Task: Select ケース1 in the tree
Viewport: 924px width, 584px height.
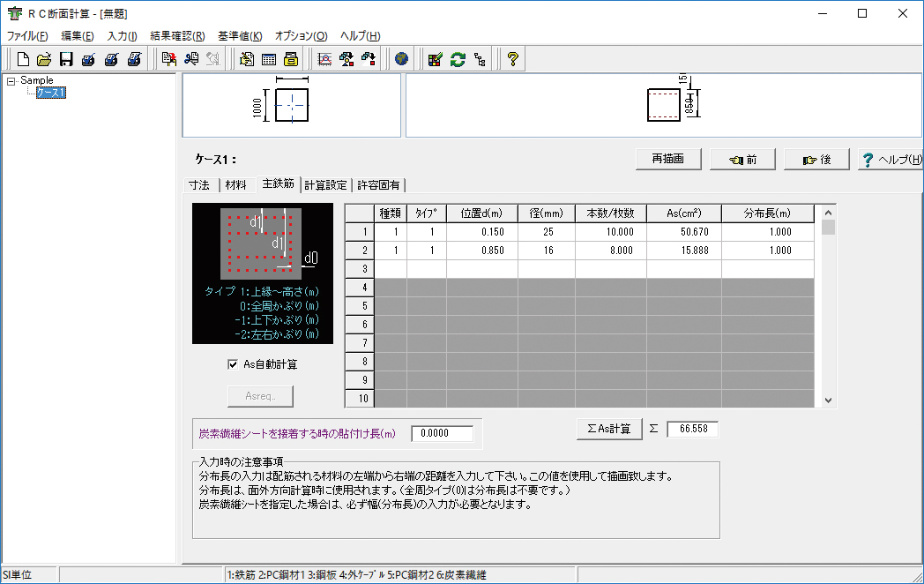Action: 50,93
